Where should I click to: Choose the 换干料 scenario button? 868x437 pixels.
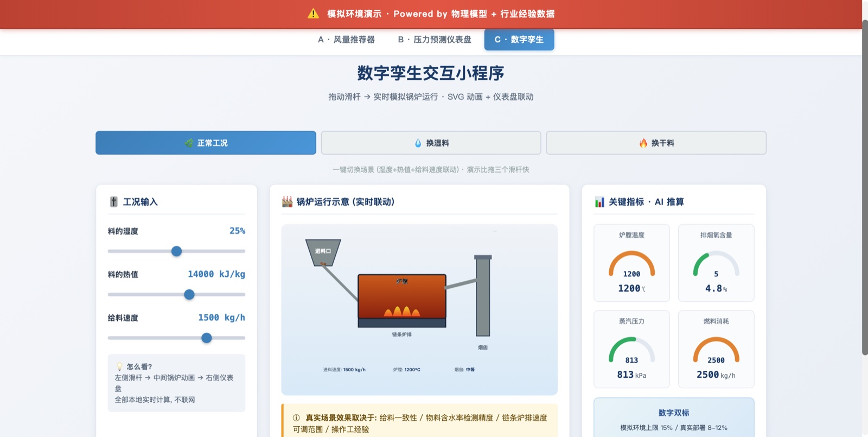tap(656, 143)
